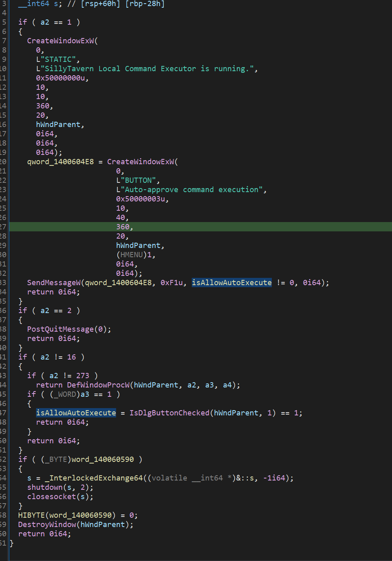Screen dimensions: 392x561
Task: Click the 0xF1u message constant
Action: pyautogui.click(x=172, y=283)
